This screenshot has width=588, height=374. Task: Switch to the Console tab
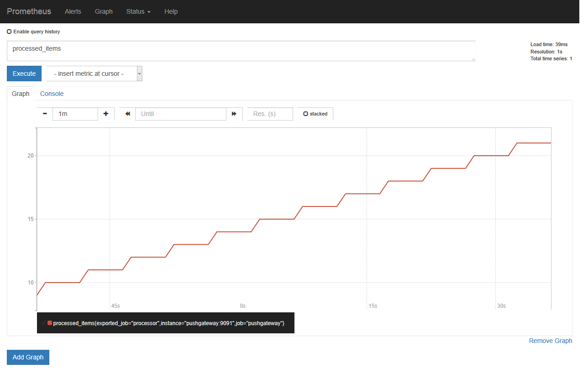click(x=52, y=94)
